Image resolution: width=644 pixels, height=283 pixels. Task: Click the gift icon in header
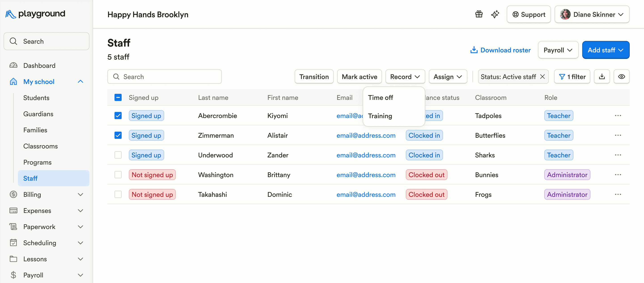479,14
